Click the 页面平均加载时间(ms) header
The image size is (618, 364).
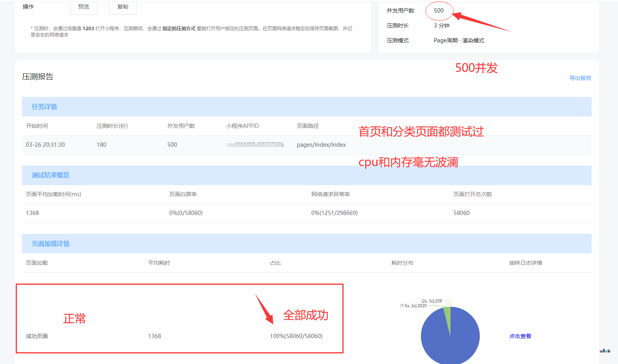point(53,194)
